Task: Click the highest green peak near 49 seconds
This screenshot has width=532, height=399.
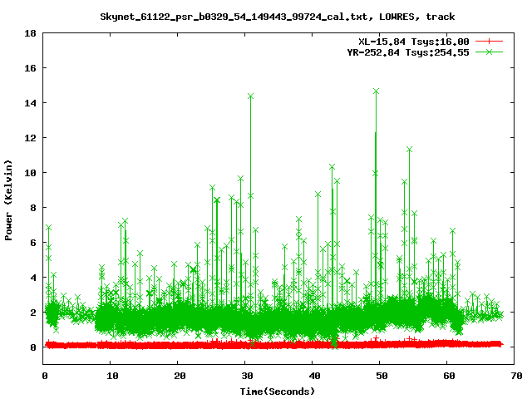Action: pos(376,91)
